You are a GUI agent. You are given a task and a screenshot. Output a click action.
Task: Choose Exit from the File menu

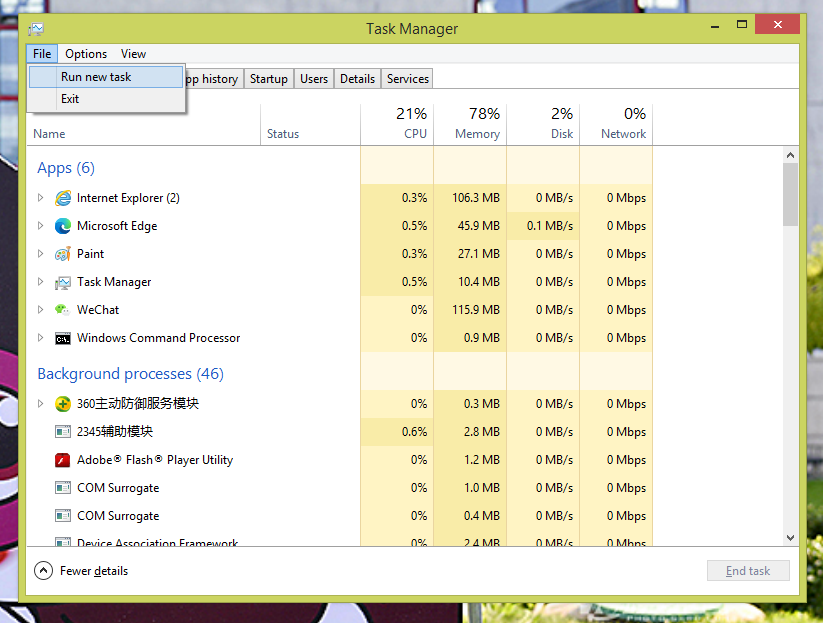coord(106,99)
